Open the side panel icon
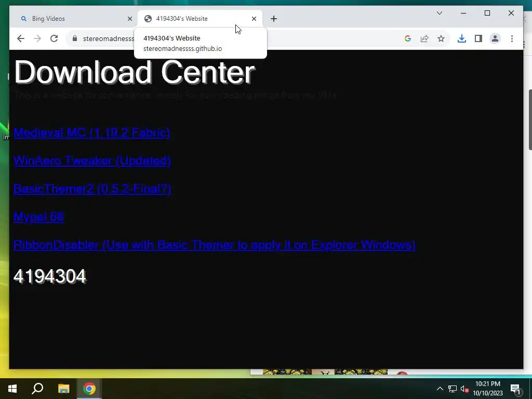 tap(478, 38)
